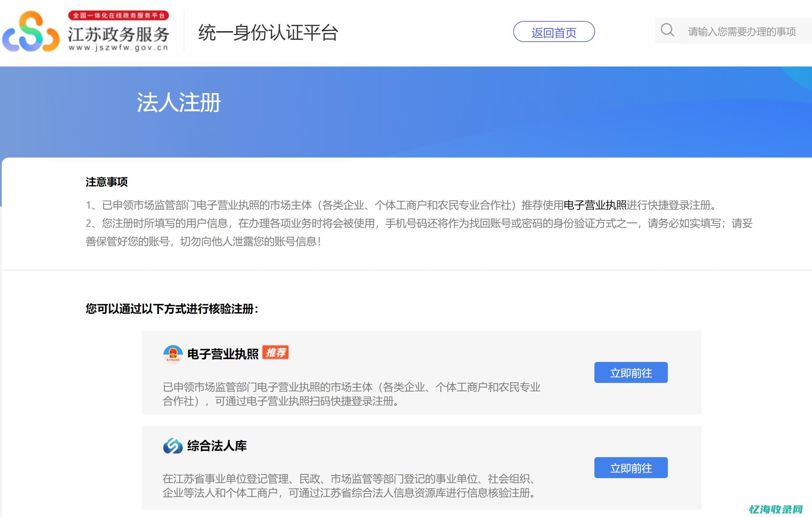Click the 您可以通过以下方式进行核验注册 heading
The width and height of the screenshot is (812, 517).
click(171, 309)
